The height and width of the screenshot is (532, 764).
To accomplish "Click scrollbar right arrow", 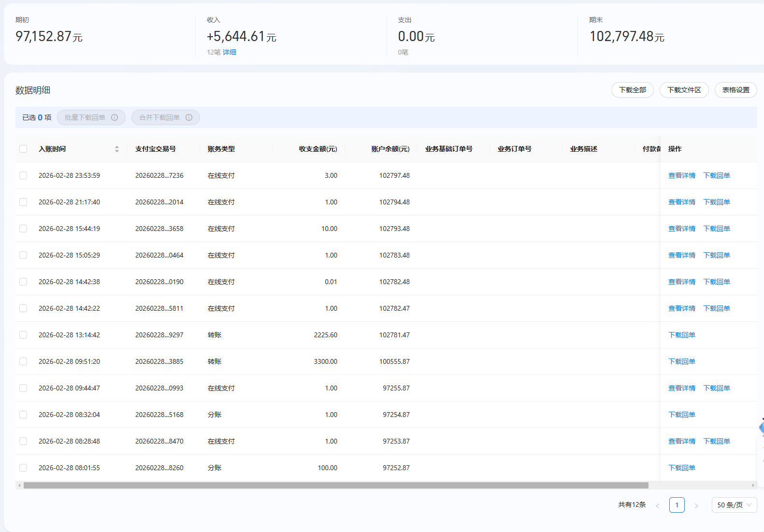I will 753,485.
